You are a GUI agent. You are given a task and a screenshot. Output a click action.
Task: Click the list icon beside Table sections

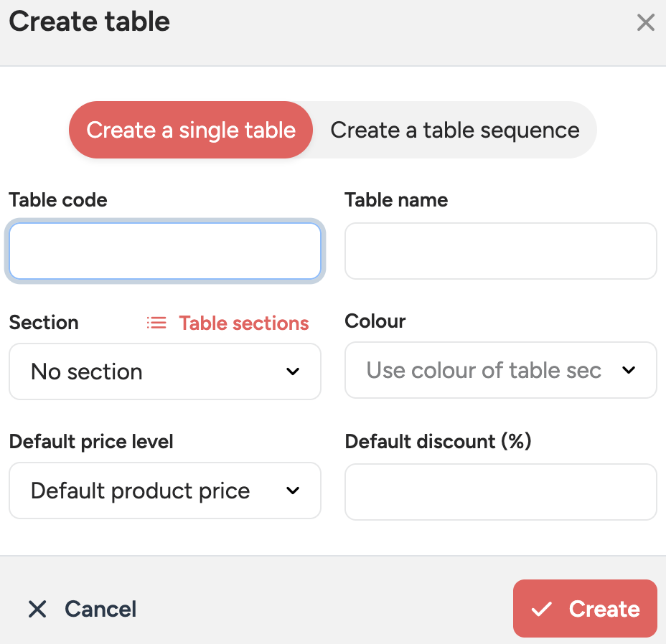pyautogui.click(x=156, y=323)
